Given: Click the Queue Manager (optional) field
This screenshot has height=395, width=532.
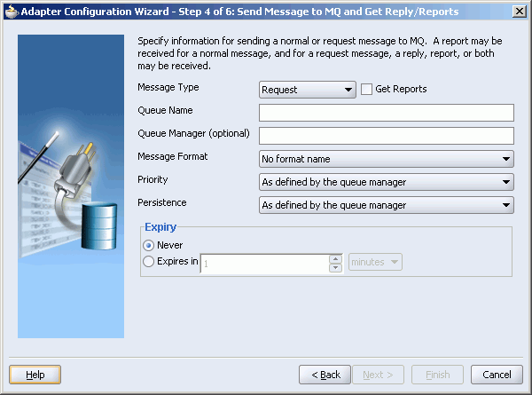Looking at the screenshot, I should (x=387, y=136).
